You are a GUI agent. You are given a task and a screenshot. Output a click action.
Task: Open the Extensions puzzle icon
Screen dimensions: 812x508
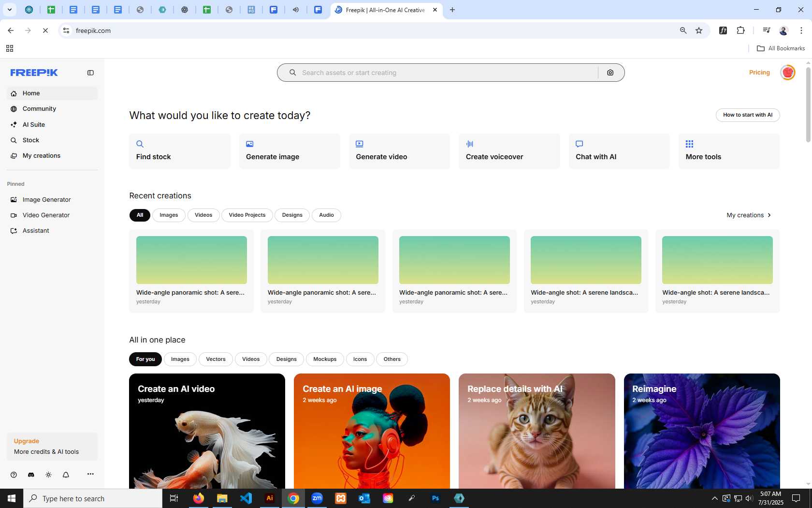[x=740, y=30]
